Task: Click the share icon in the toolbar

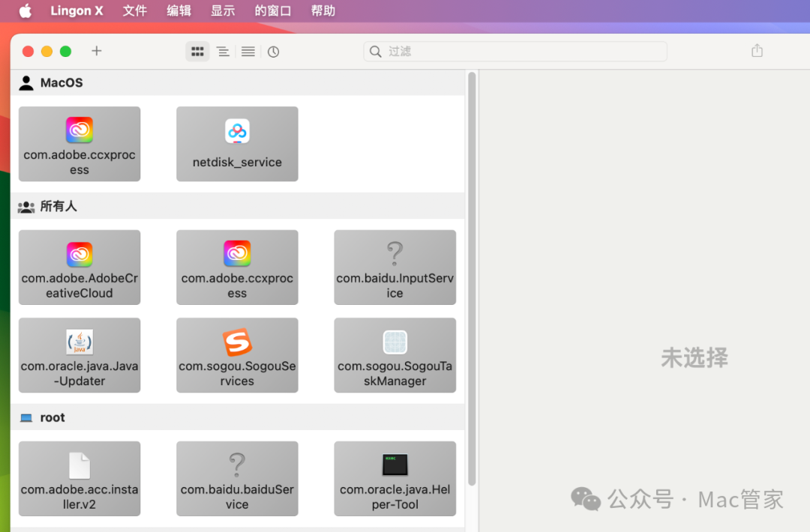Action: (757, 51)
